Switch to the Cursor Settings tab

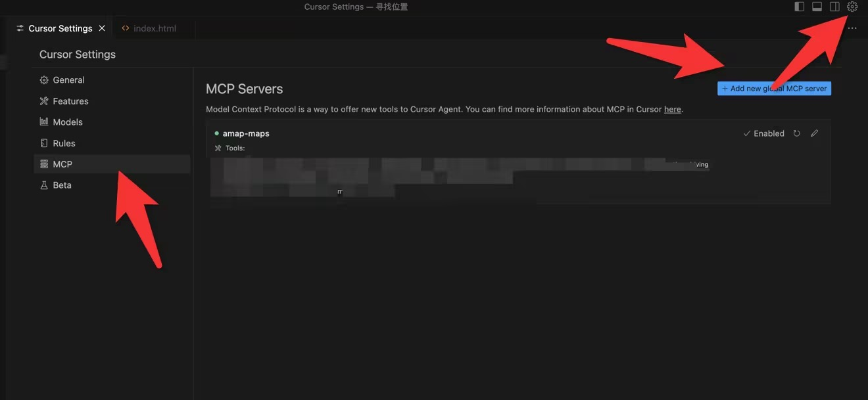click(60, 28)
